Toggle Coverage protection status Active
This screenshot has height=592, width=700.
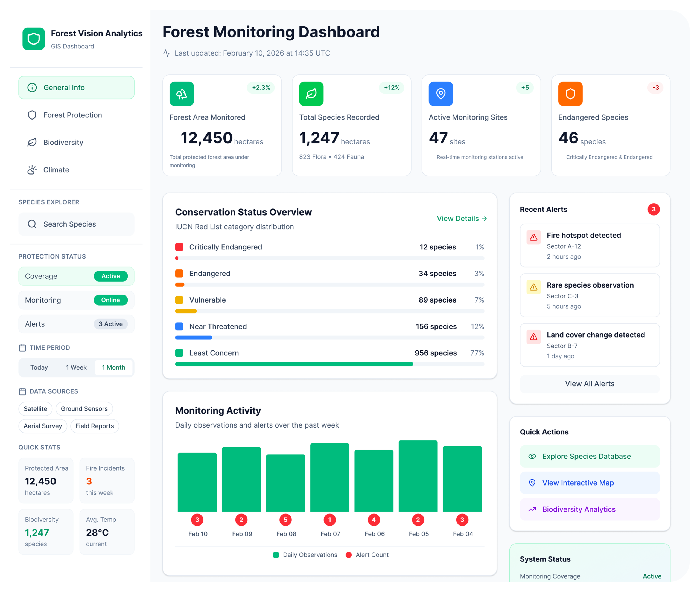pos(111,276)
